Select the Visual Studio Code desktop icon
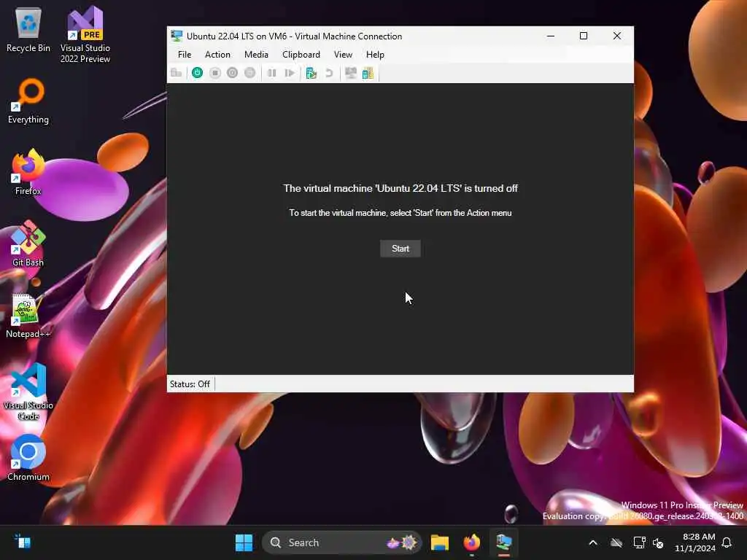Viewport: 747px width, 560px height. tap(28, 392)
